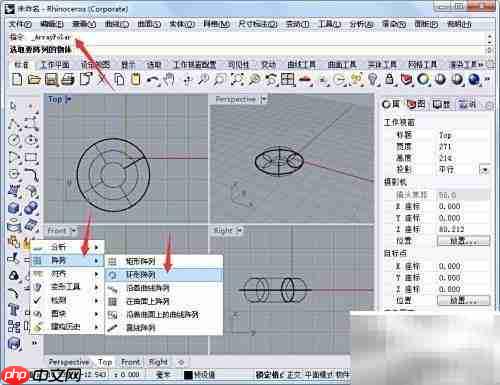Click the bottom sidebar render preview icon
This screenshot has width=500, height=385.
(x=14, y=343)
